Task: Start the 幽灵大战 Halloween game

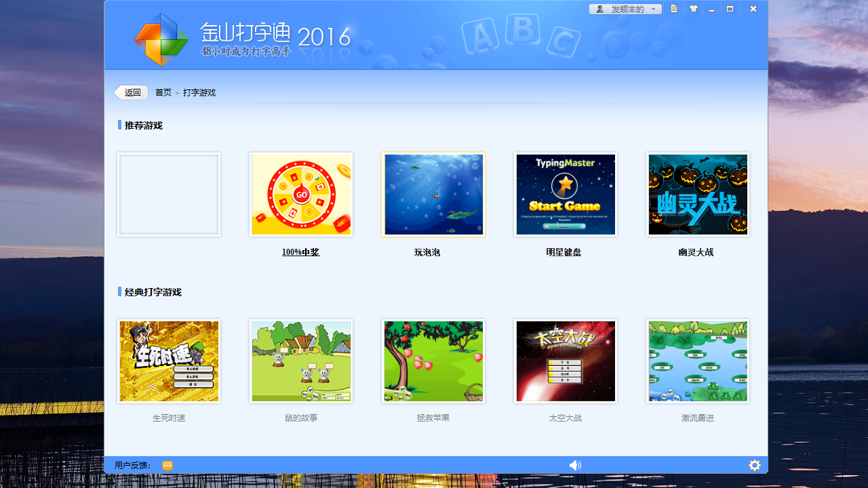Action: 697,194
